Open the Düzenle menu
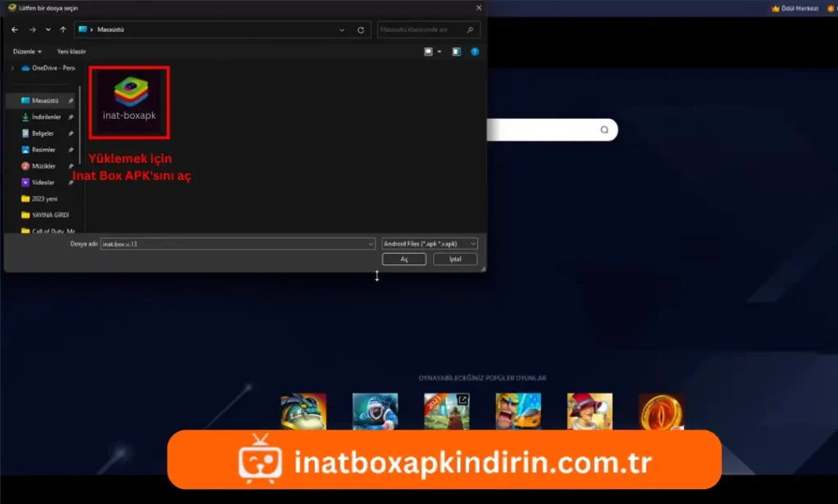The image size is (838, 504). (27, 52)
